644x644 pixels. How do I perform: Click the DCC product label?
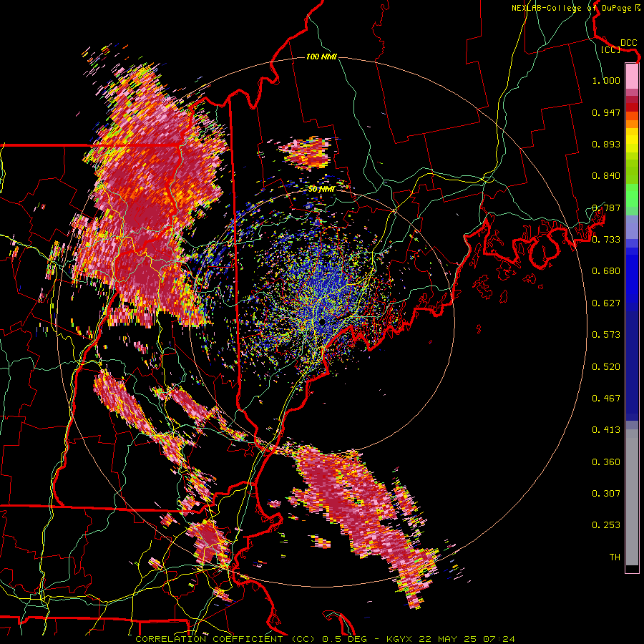click(x=629, y=43)
